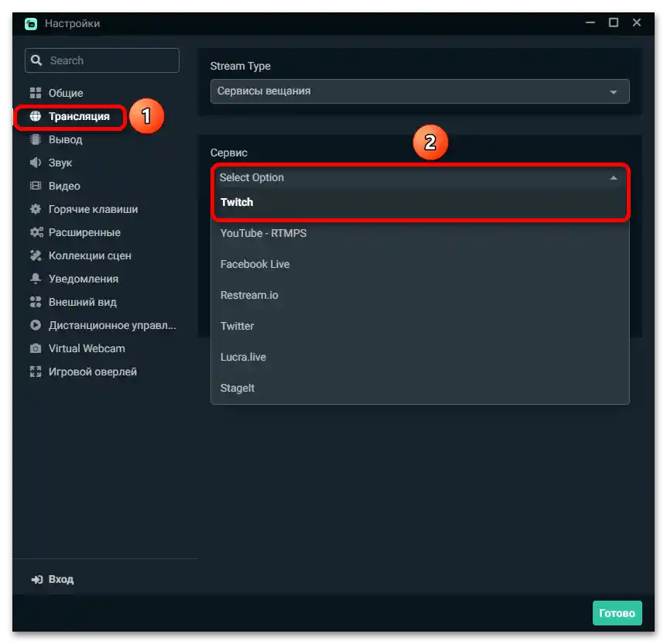Click the Streamlabs logo in title bar
667x644 pixels.
pyautogui.click(x=31, y=24)
